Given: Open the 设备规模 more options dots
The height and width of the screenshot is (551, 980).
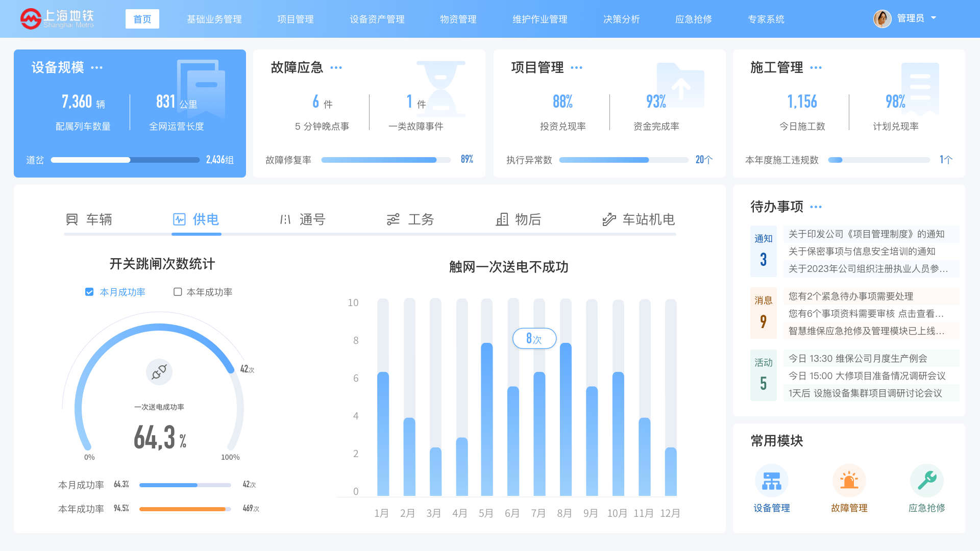Looking at the screenshot, I should tap(96, 68).
